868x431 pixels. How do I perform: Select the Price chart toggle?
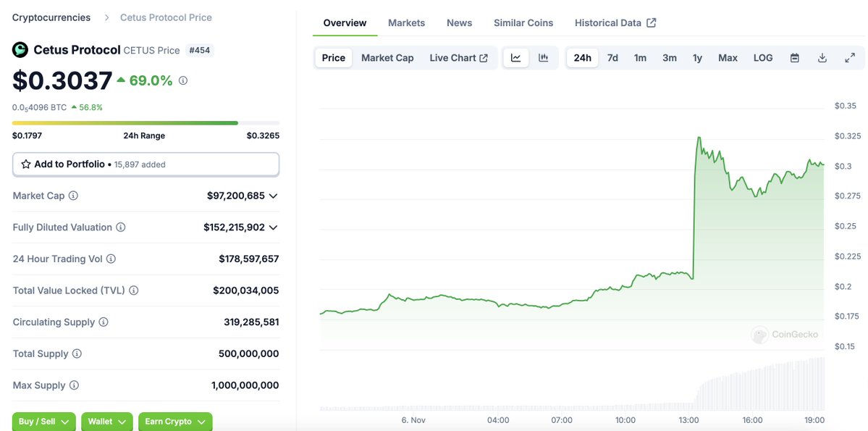(334, 58)
